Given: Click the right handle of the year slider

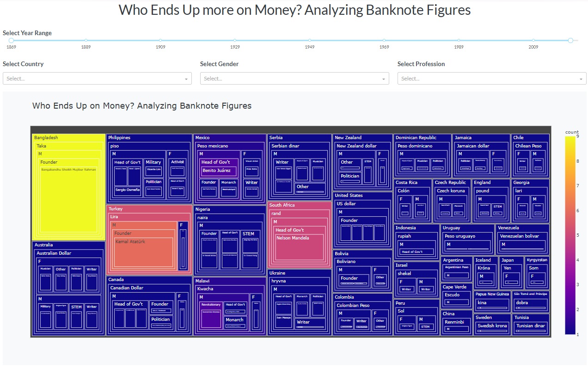Looking at the screenshot, I should (x=570, y=40).
